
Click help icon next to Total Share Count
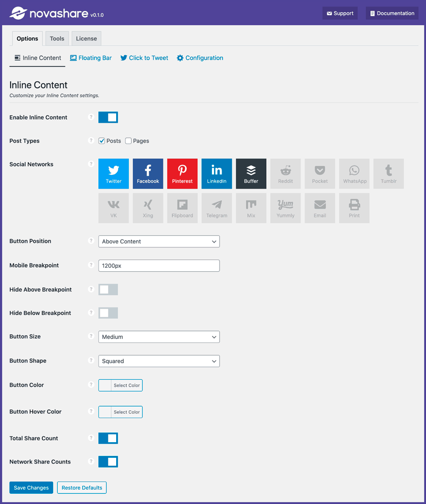[x=91, y=438]
